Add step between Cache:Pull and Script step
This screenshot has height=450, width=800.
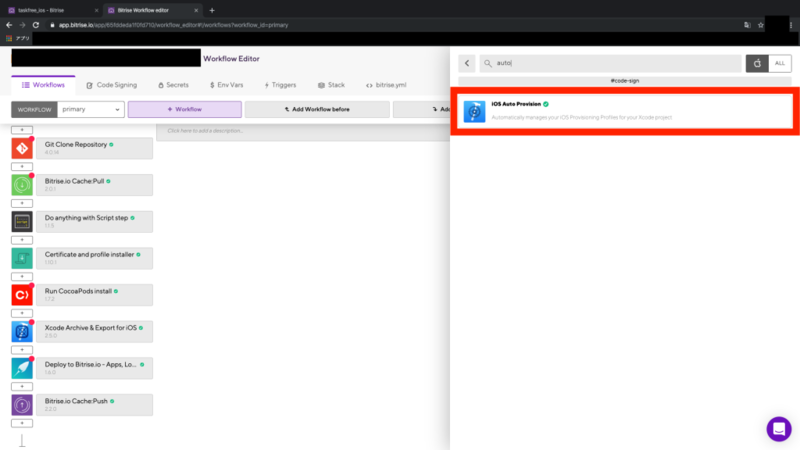(22, 204)
